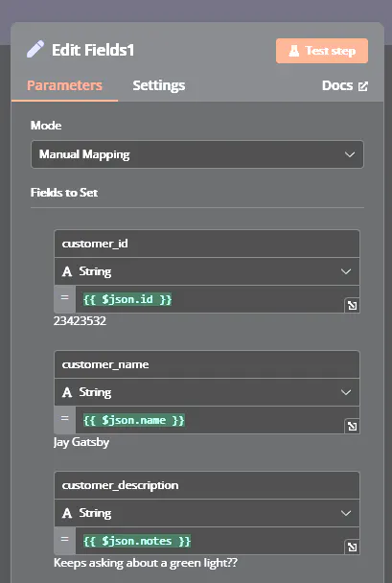
Task: Expand the expression editor for $json.id
Action: point(352,306)
